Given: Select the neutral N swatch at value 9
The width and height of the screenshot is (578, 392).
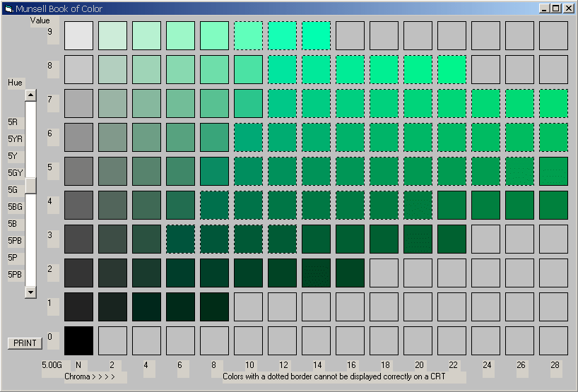Looking at the screenshot, I should 78,35.
